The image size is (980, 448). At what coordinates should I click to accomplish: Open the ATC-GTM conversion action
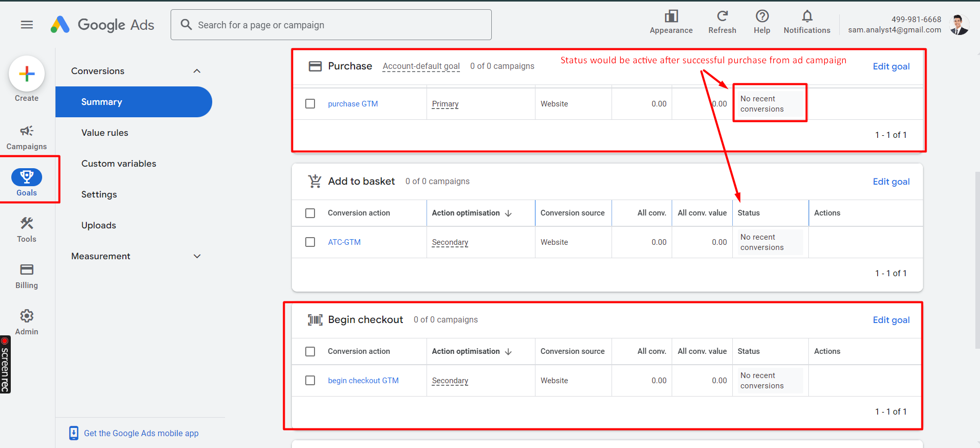(344, 242)
